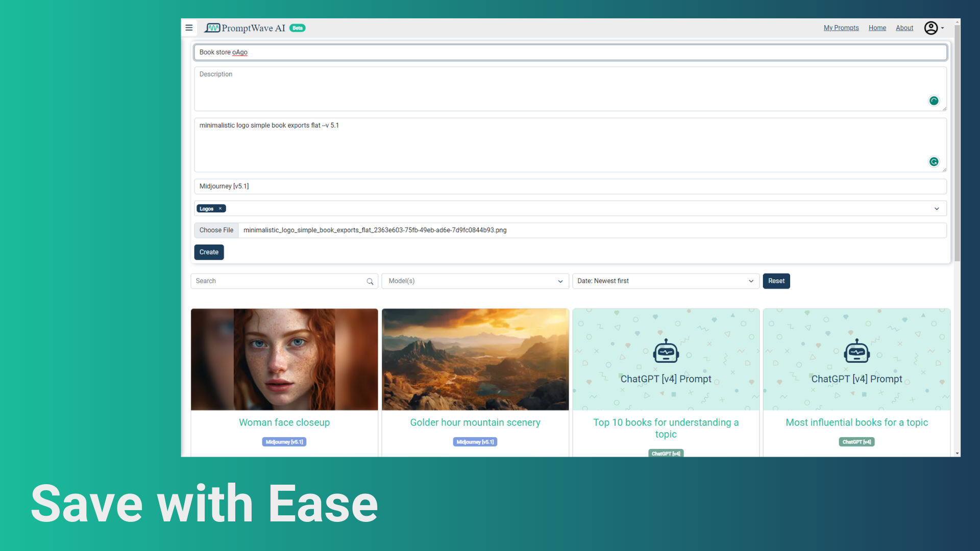Viewport: 980px width, 551px height.
Task: Click Grammarly icon in prompt text area
Action: pyautogui.click(x=934, y=162)
